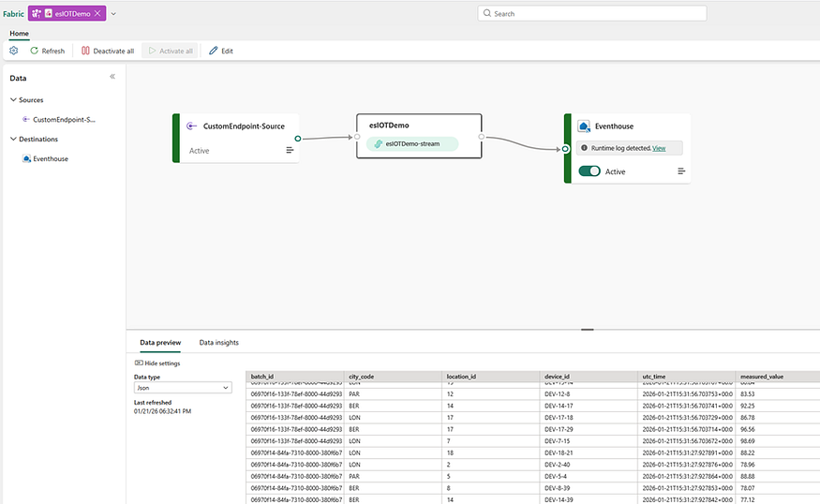The width and height of the screenshot is (820, 504).
Task: Click the last refreshed timestamp 01/21/26
Action: pyautogui.click(x=163, y=411)
